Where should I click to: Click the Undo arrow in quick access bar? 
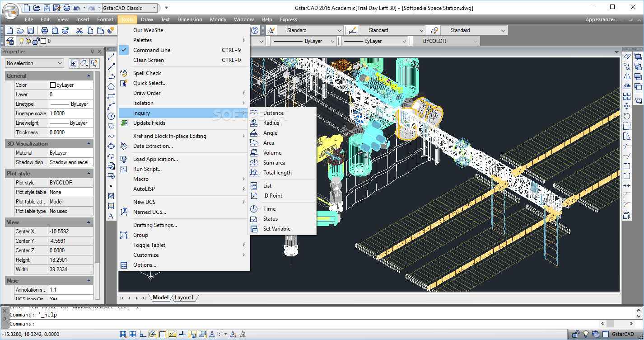coord(76,8)
